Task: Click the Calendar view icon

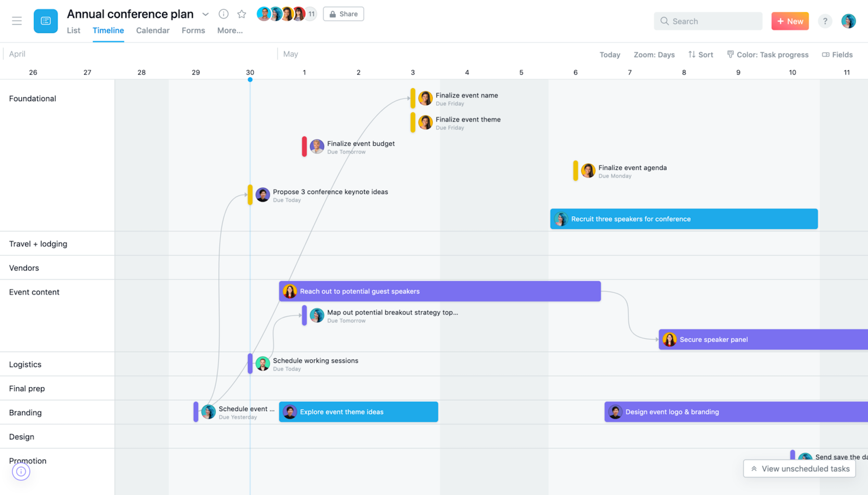Action: click(152, 30)
